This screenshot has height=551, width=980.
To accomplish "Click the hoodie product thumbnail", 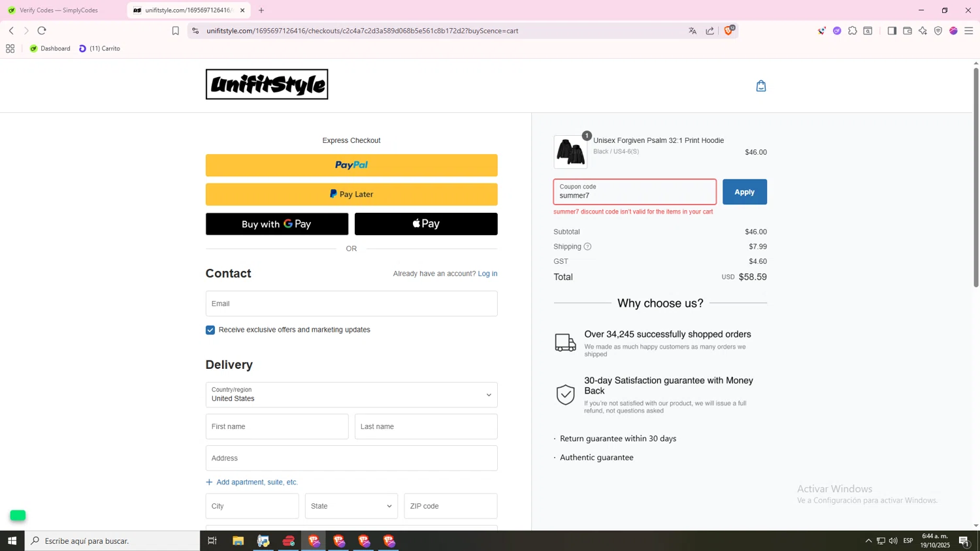I will (570, 152).
